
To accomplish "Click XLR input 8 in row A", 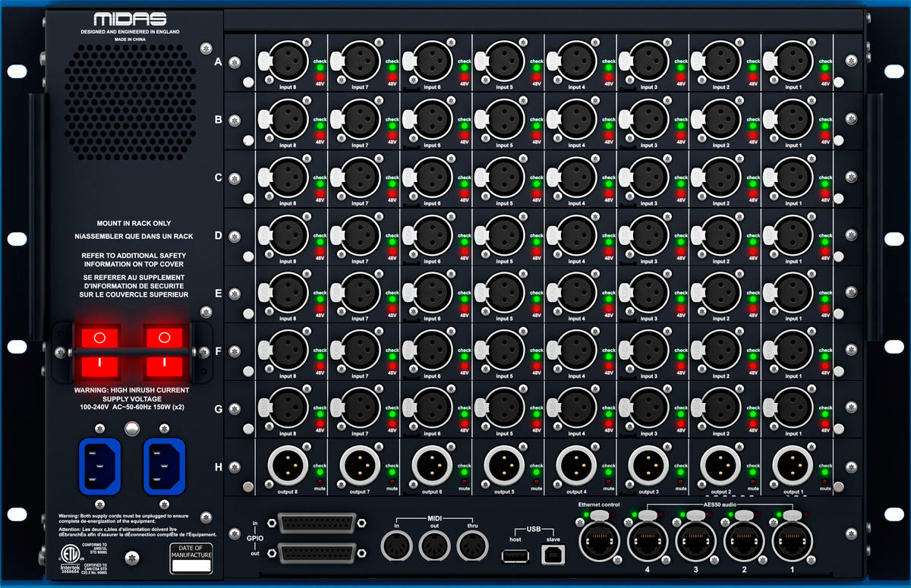I will coord(288,61).
